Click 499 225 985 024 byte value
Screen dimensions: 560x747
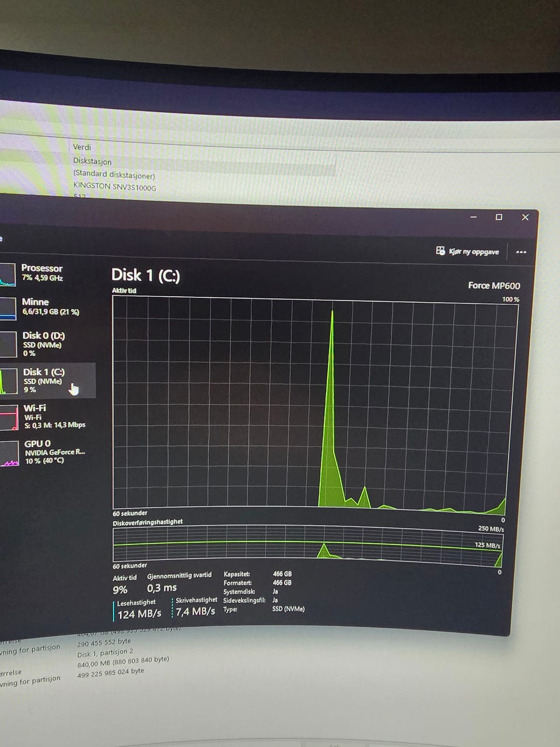[x=110, y=673]
